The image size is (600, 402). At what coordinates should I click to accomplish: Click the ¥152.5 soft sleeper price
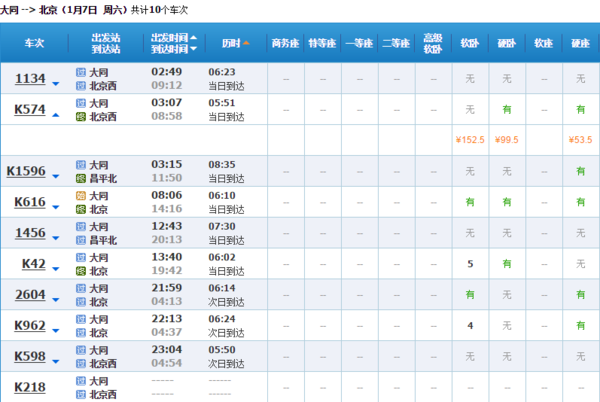click(x=469, y=140)
